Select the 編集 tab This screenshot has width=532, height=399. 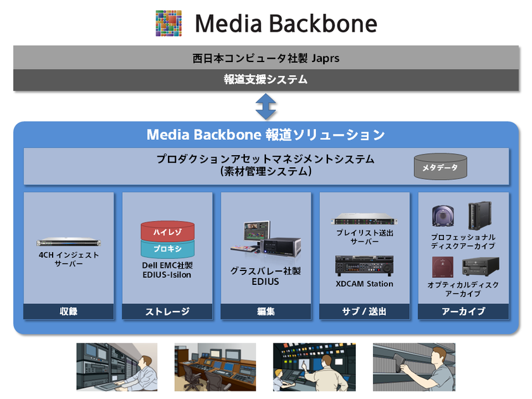[265, 312]
